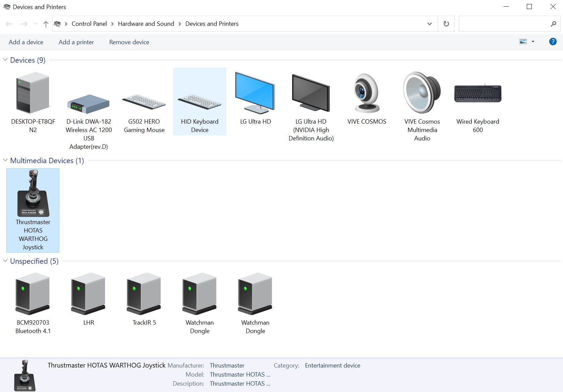This screenshot has height=392, width=563.
Task: Go up one level with up arrow
Action: [46, 24]
